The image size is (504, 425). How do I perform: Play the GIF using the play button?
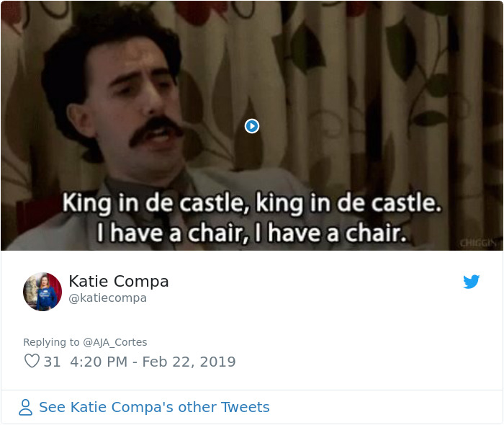[x=252, y=126]
